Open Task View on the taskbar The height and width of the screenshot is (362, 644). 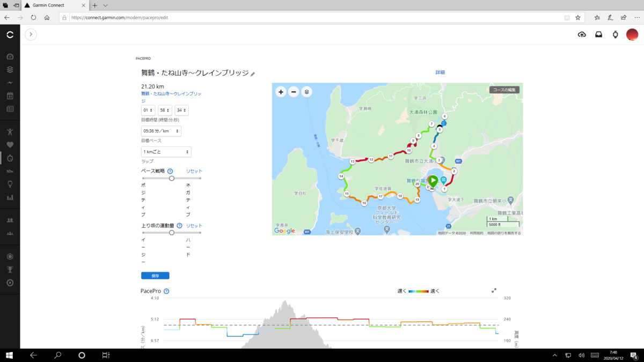106,355
